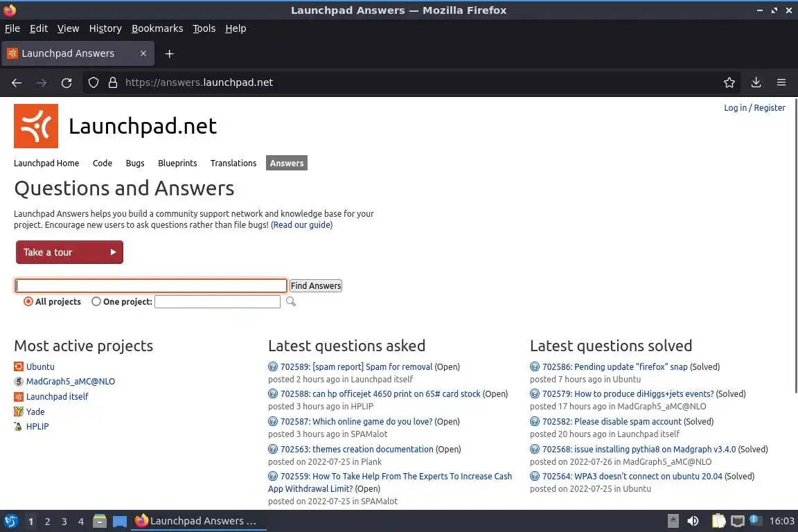The image size is (798, 532).
Task: Switch to the Translations tab
Action: tap(233, 163)
